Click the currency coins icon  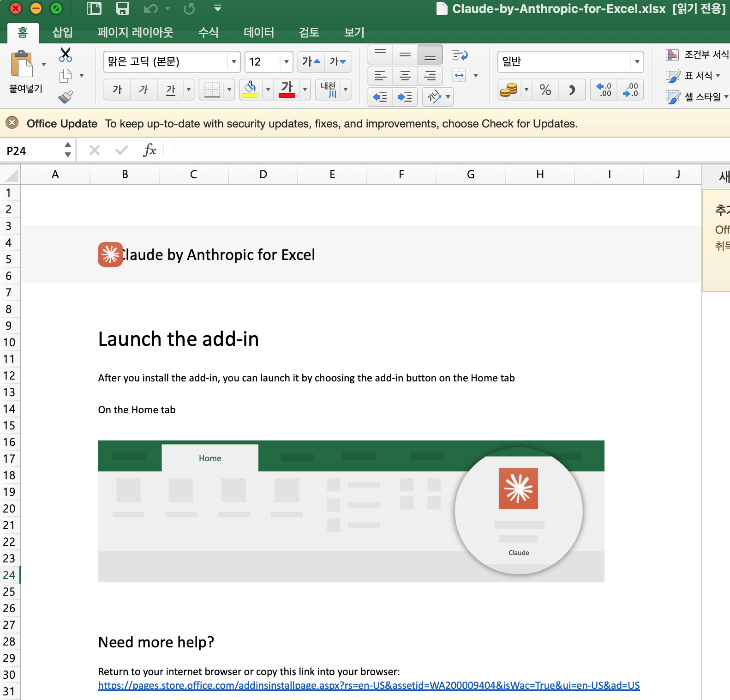(x=509, y=89)
